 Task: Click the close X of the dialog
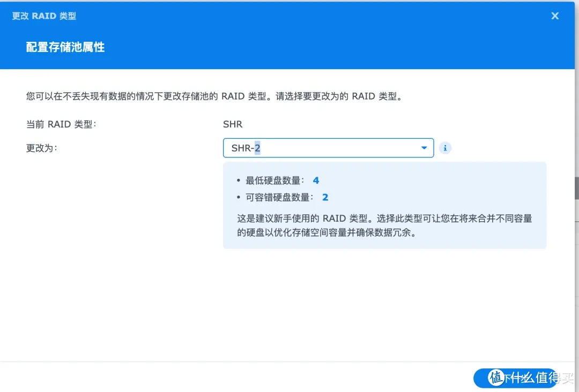[x=555, y=16]
